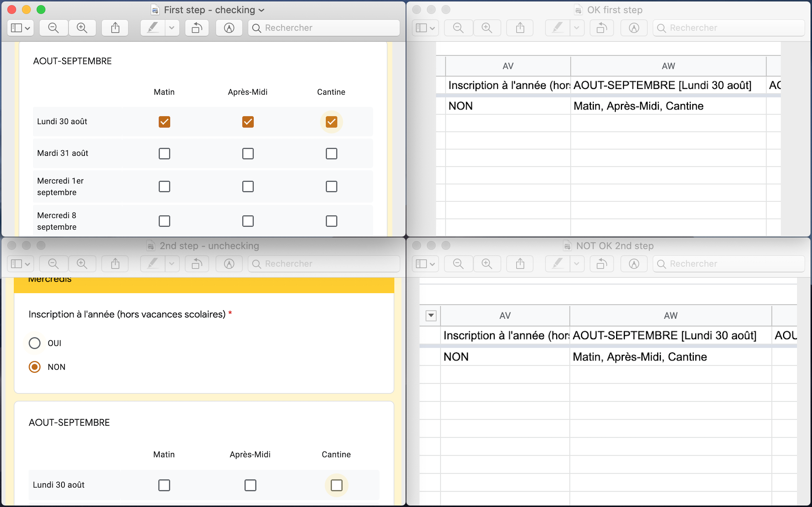Open the First step - checking title dropdown
The width and height of the screenshot is (812, 507).
point(261,10)
